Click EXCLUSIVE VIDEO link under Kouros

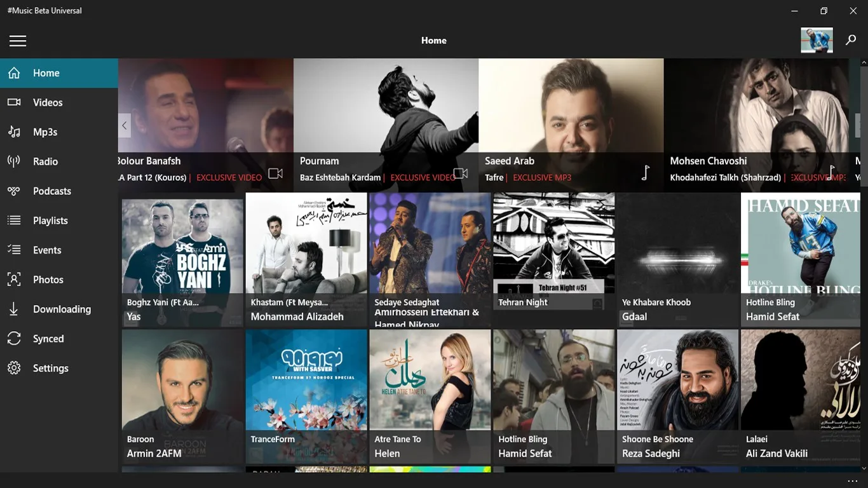click(229, 177)
